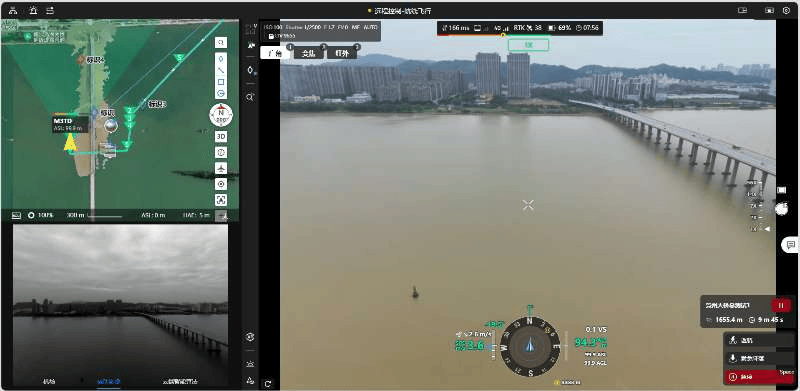Open settings gear in top-right corner

(786, 10)
